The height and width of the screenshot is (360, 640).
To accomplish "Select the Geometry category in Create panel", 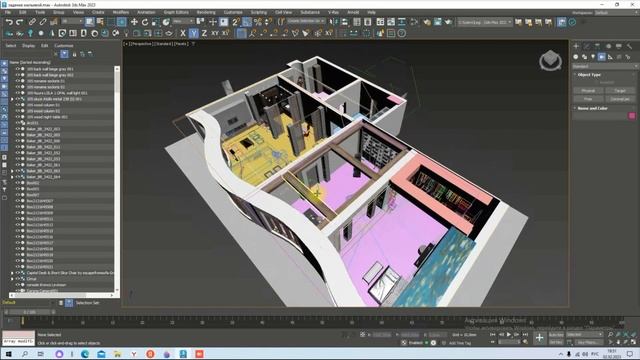I will [576, 57].
